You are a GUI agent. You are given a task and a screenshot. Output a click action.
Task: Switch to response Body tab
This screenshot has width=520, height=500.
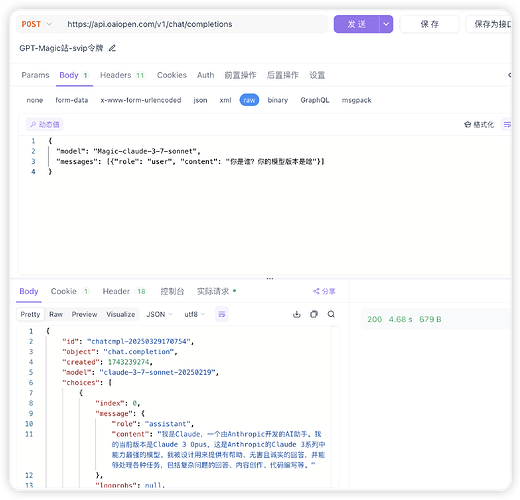(29, 291)
